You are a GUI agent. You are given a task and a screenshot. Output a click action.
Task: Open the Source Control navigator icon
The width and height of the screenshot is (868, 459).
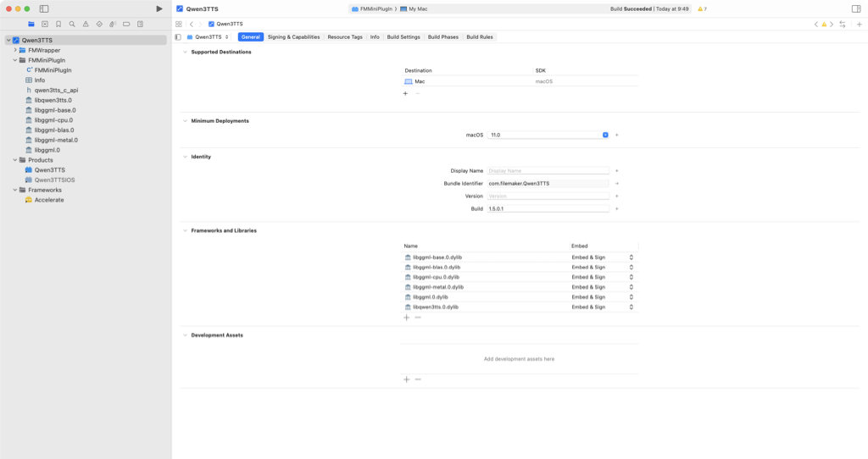click(x=45, y=25)
